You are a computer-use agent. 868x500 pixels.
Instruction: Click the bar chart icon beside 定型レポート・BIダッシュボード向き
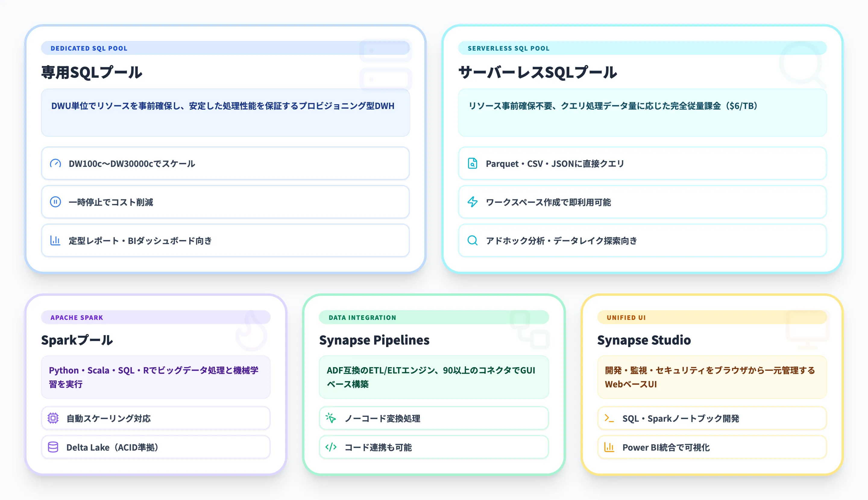point(55,240)
